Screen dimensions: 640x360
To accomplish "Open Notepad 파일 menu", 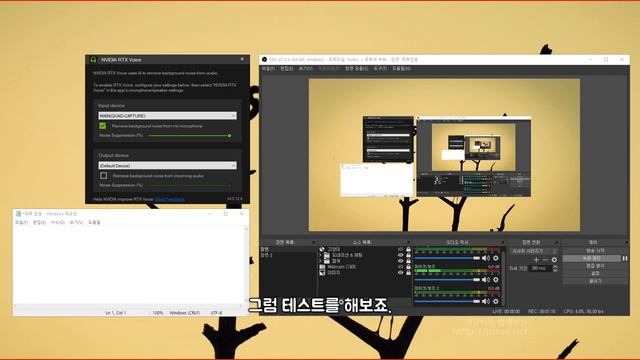I will [22, 222].
